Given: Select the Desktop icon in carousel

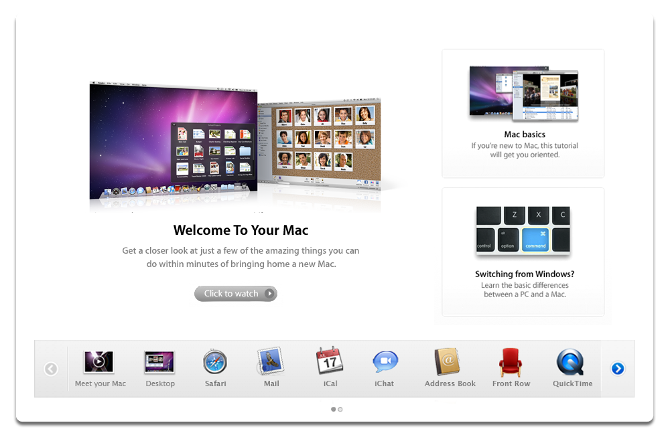Looking at the screenshot, I should point(159,362).
